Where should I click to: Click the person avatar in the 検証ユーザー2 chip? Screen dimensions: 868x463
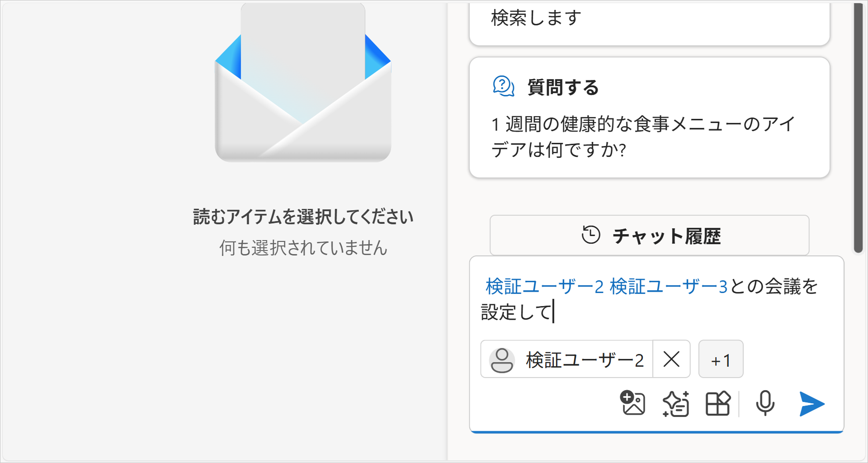pyautogui.click(x=502, y=360)
